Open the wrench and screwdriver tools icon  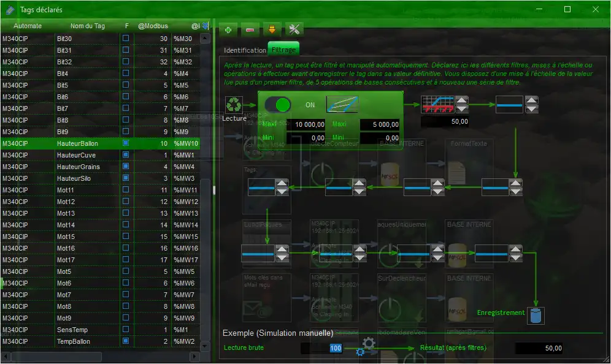click(294, 29)
